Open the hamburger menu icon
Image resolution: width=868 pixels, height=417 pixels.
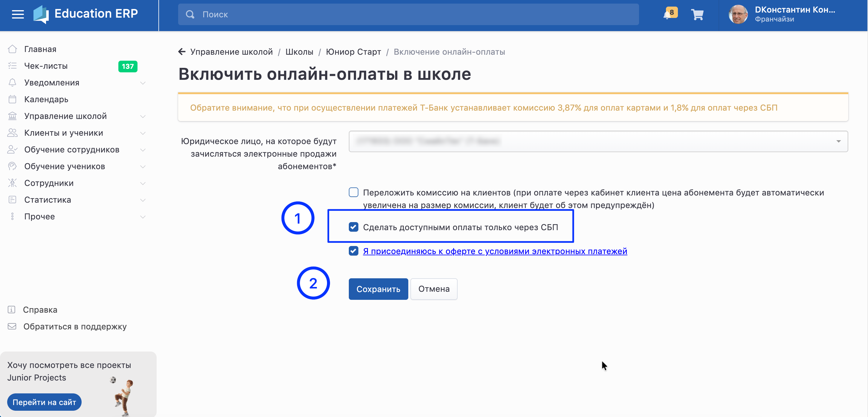[18, 14]
